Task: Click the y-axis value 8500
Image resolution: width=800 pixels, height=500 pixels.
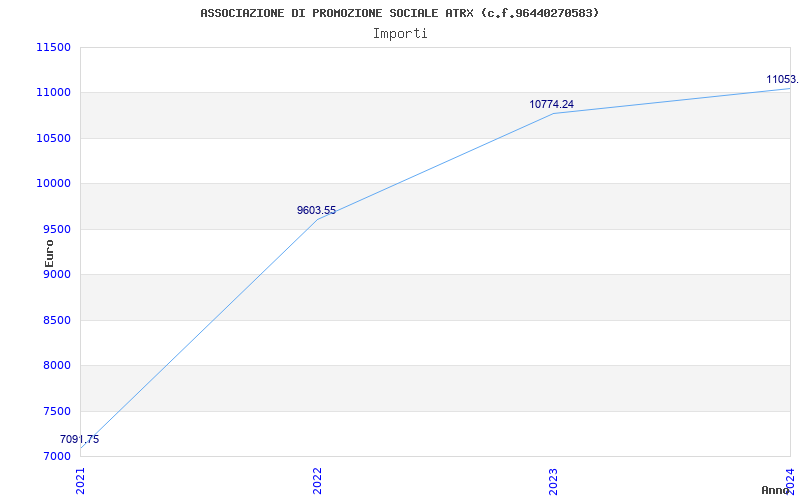Action: pyautogui.click(x=57, y=320)
